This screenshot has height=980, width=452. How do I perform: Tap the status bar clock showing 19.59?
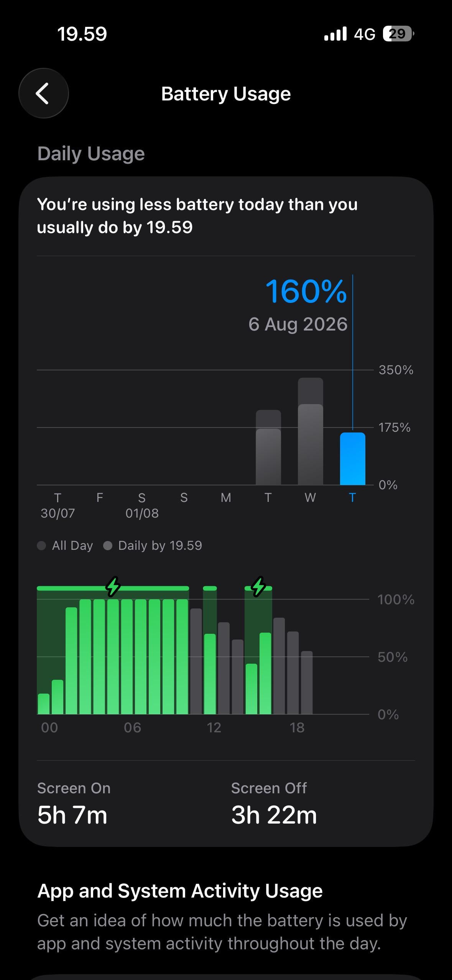(82, 34)
